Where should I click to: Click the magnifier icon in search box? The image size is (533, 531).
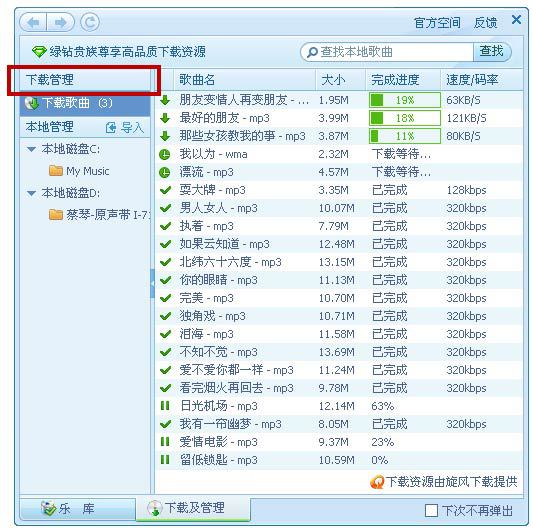(312, 52)
